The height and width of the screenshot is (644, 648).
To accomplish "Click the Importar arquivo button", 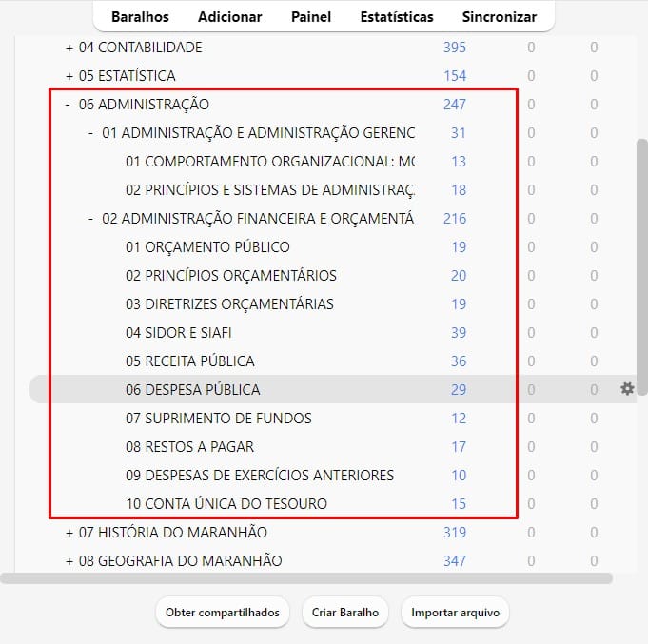I will (x=455, y=613).
